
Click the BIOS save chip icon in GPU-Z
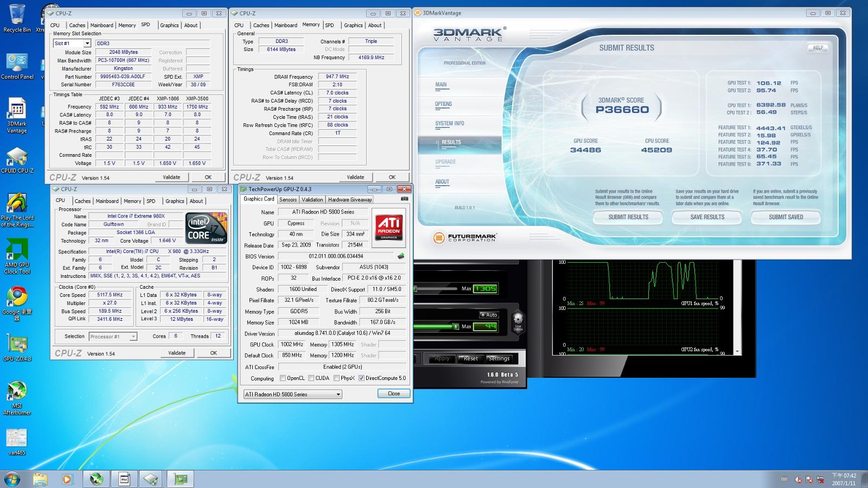[x=401, y=256]
